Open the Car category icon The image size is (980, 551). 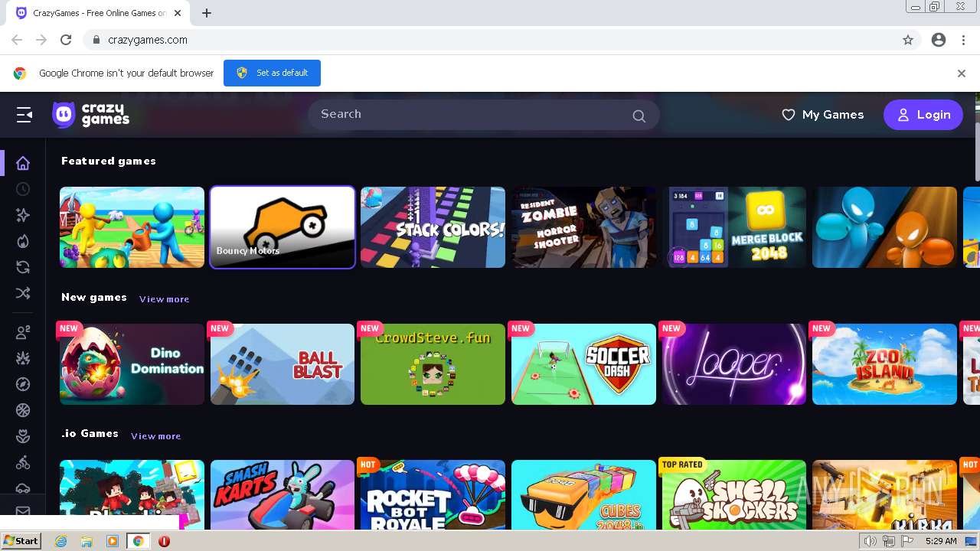point(23,487)
